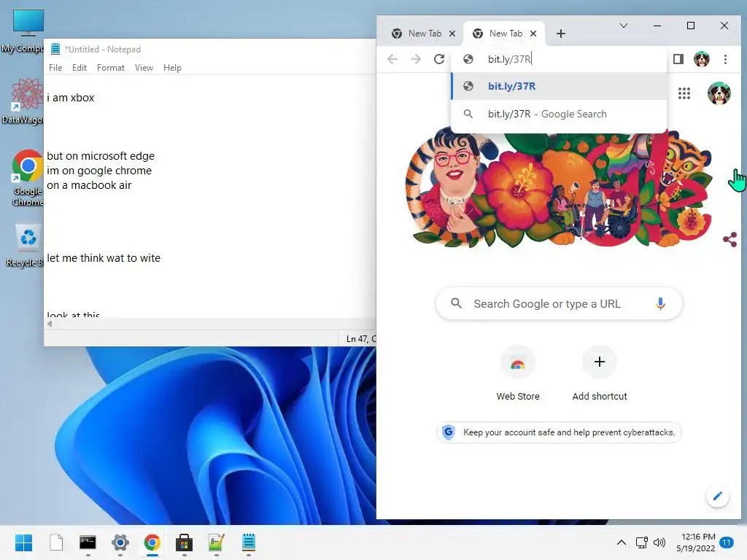
Task: Click the Search Google or type a URL box
Action: pyautogui.click(x=559, y=303)
